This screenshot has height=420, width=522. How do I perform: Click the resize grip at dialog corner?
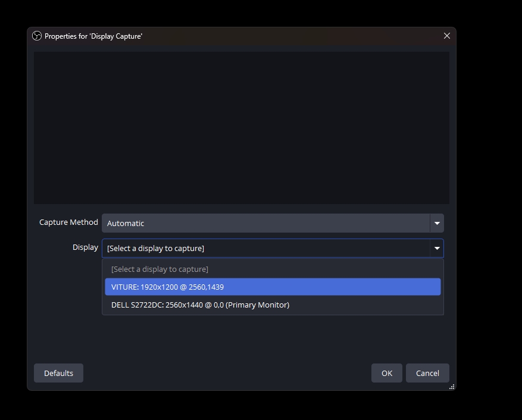452,387
